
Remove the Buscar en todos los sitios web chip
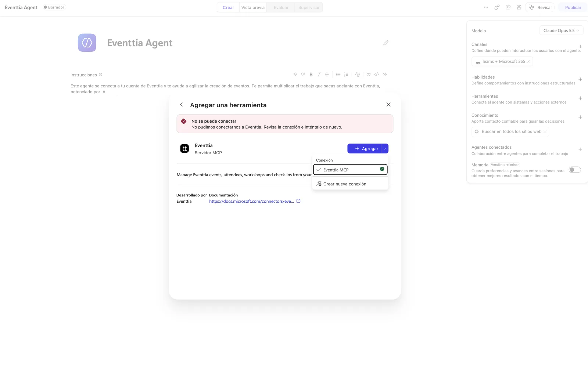pos(545,131)
